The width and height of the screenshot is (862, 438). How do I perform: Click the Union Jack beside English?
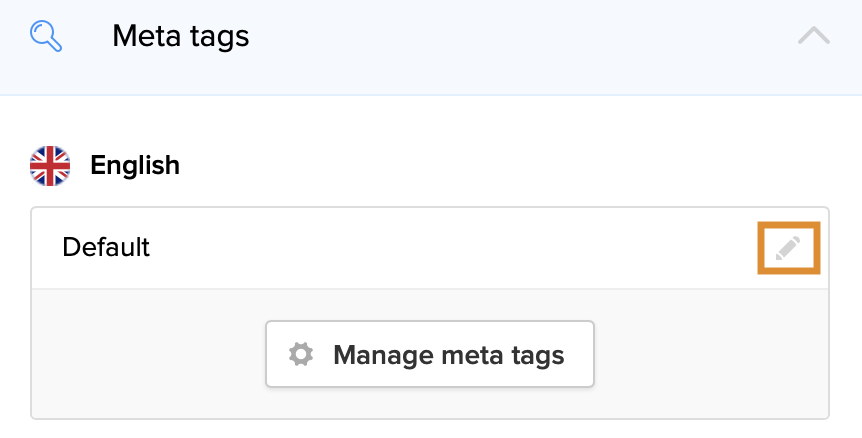(50, 166)
